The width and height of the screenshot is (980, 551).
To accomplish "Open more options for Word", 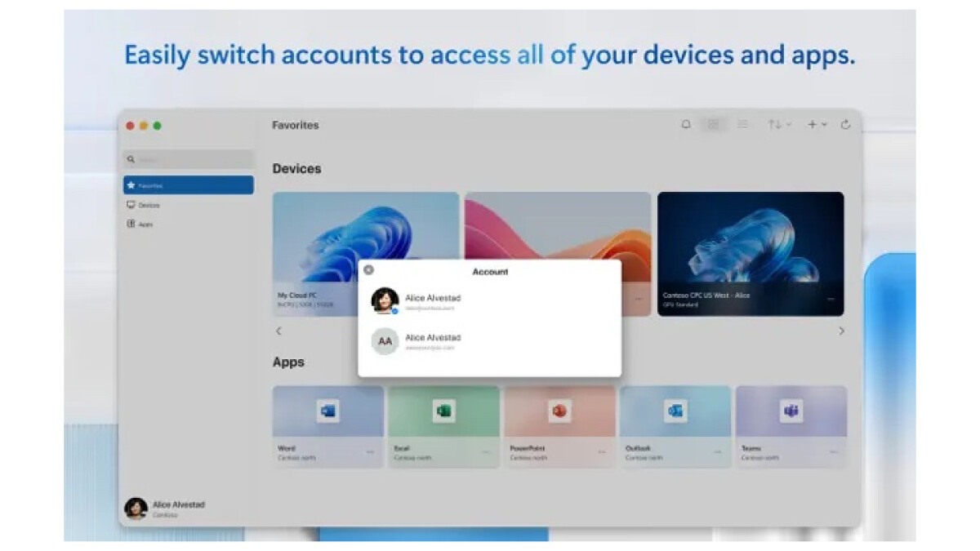I will pyautogui.click(x=370, y=452).
